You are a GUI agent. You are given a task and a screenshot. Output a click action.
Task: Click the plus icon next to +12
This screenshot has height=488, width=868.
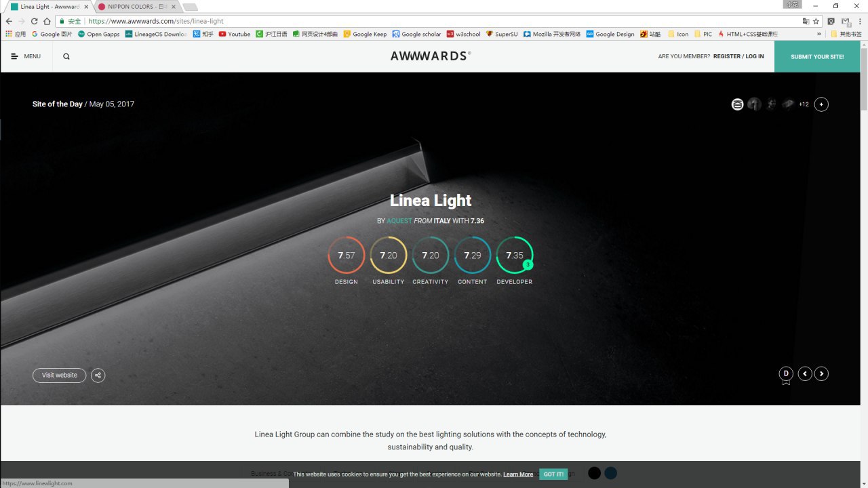pos(821,104)
